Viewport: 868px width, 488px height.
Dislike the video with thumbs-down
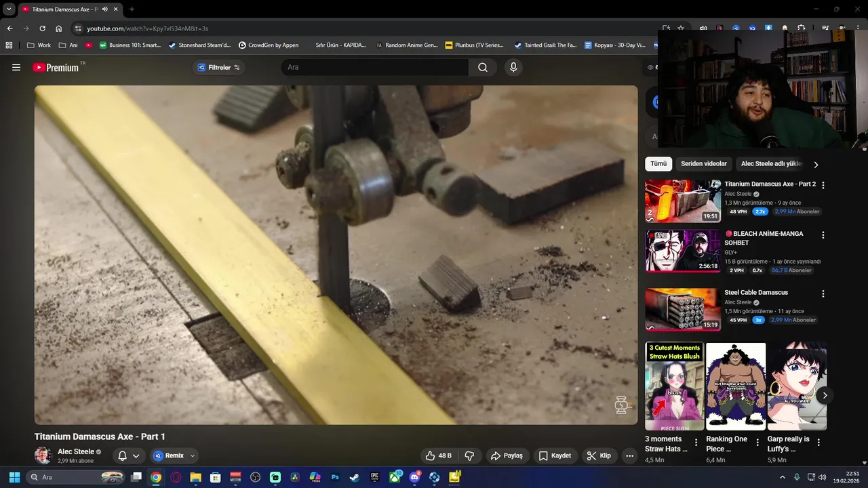pyautogui.click(x=469, y=455)
